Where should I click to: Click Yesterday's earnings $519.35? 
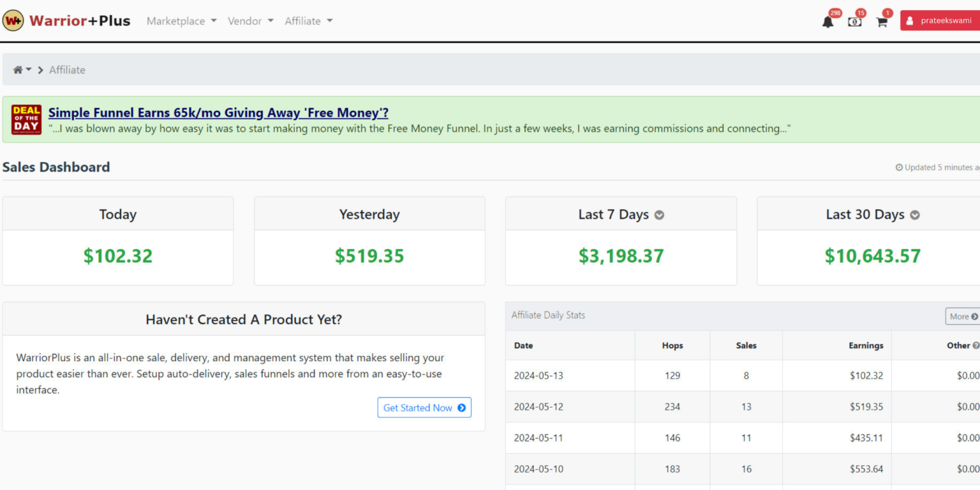[369, 256]
